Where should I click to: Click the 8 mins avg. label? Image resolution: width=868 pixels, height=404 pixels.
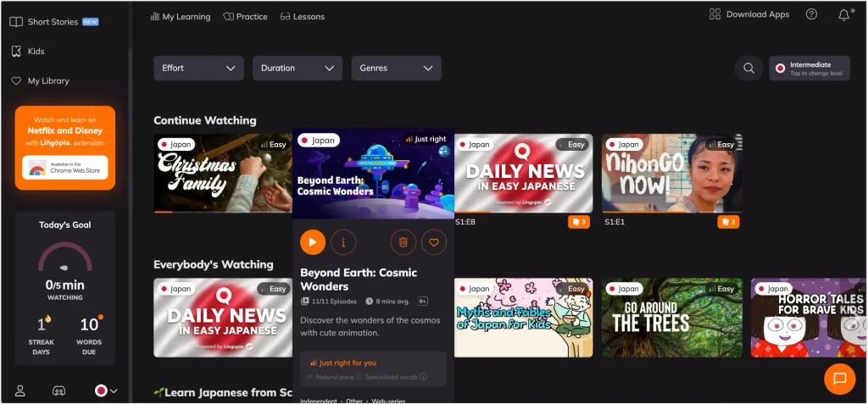pyautogui.click(x=387, y=302)
